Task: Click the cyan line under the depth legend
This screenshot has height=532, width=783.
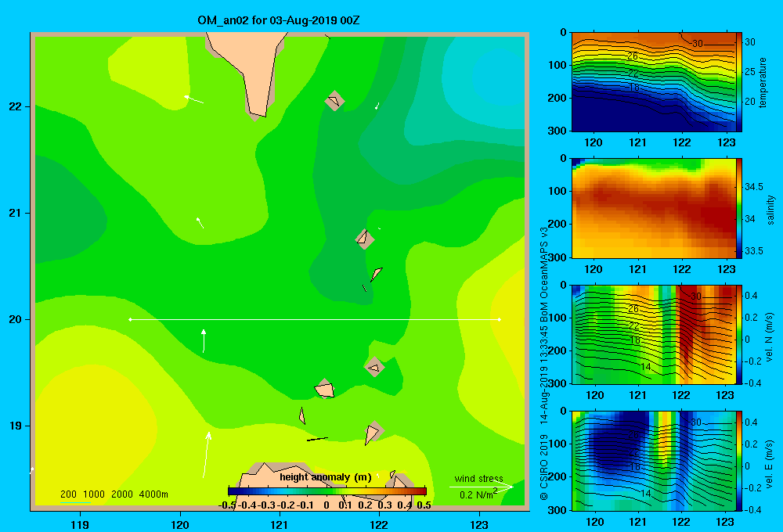Action: 75,502
